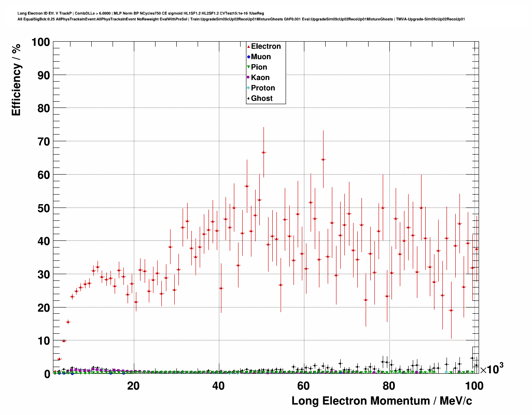
Task: Click the x-axis label 20
Action: tap(133, 386)
